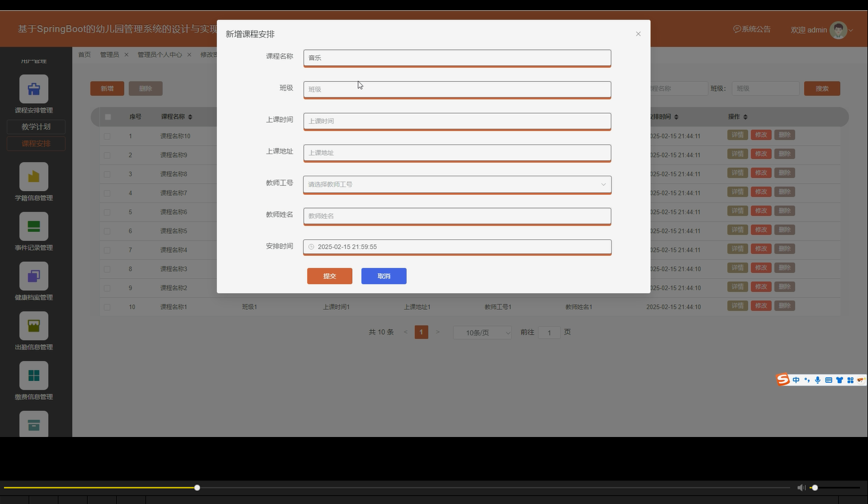Check the row checkbox for 课程名称1

(107, 307)
